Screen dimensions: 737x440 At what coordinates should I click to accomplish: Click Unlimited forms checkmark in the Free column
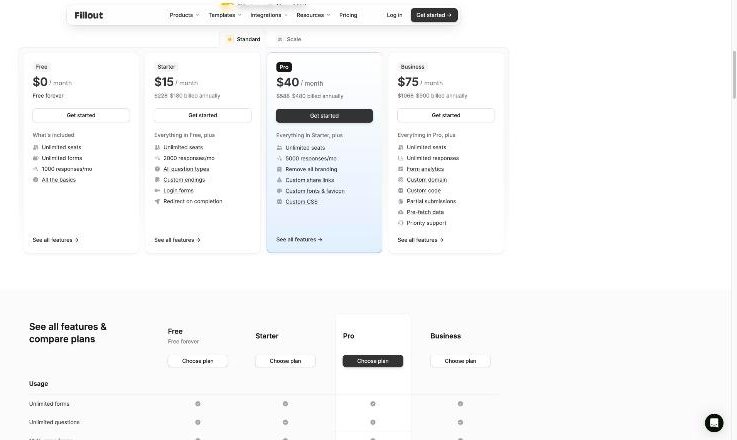(x=198, y=404)
